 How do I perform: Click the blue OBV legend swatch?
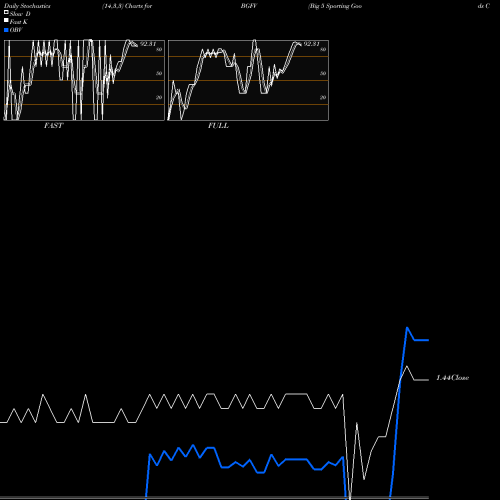[x=6, y=30]
